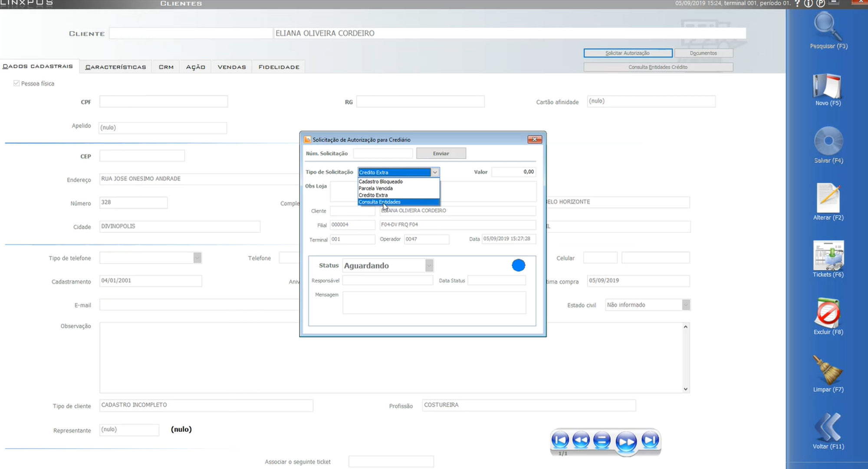Image resolution: width=868 pixels, height=469 pixels.
Task: Open the Vendas tab
Action: [231, 67]
